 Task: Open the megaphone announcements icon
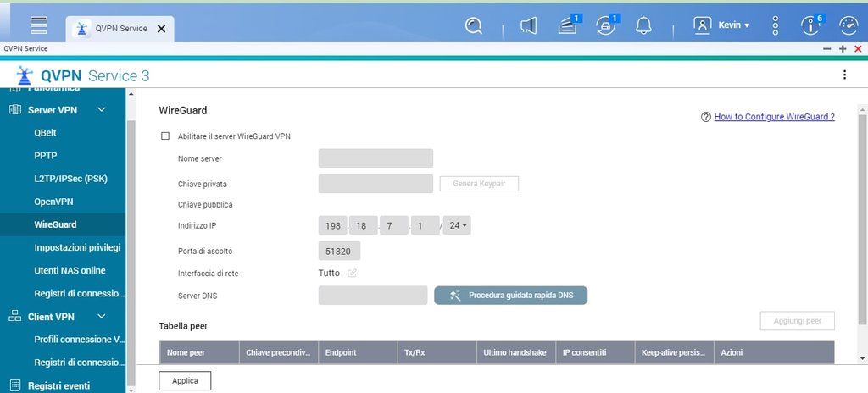tap(529, 25)
